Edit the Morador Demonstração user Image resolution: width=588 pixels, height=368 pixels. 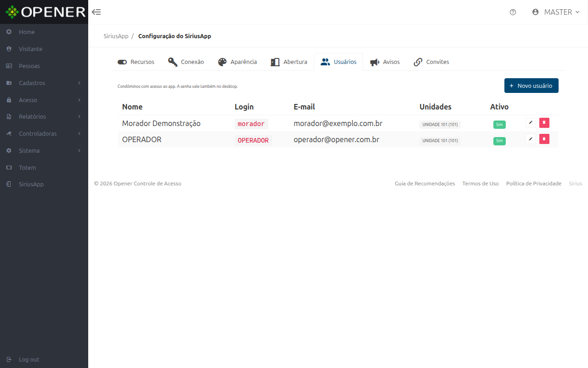pyautogui.click(x=531, y=123)
